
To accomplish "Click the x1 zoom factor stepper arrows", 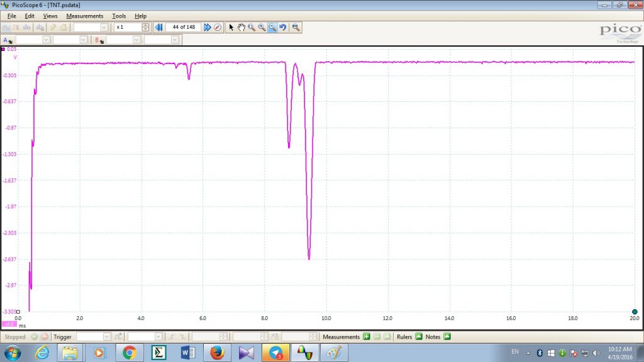I will [145, 27].
